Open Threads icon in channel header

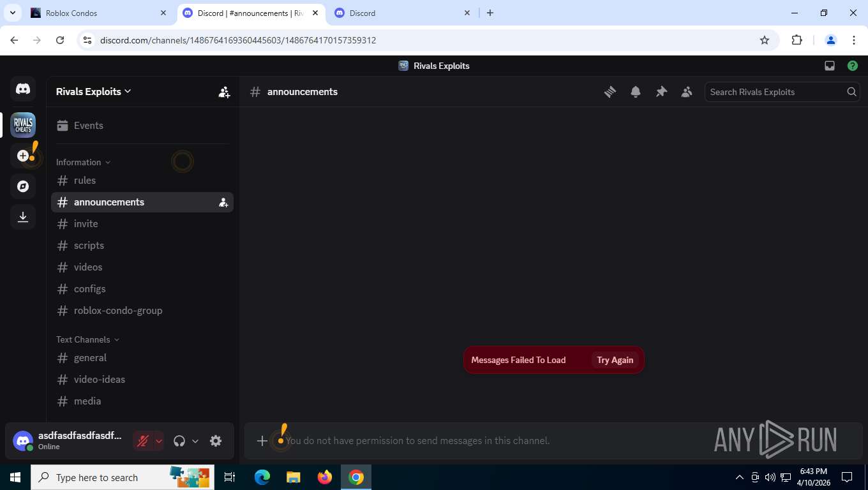[610, 92]
